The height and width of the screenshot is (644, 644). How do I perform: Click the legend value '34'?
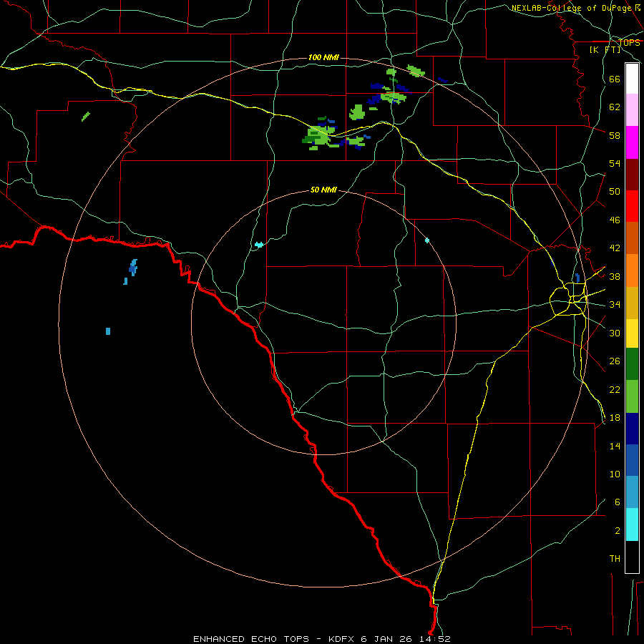pos(615,305)
